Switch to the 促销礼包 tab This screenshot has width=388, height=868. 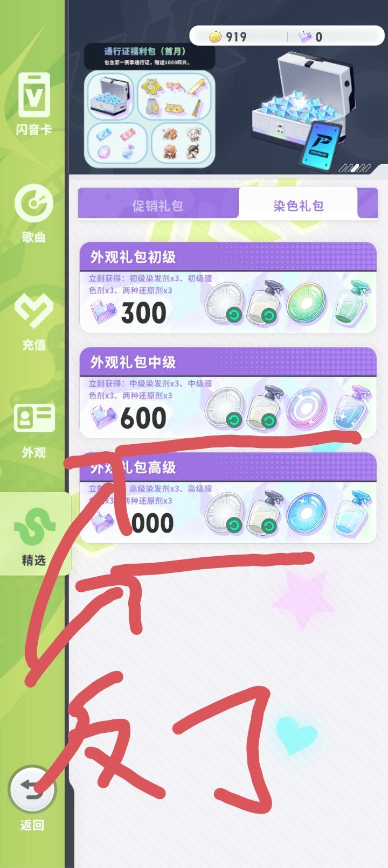click(x=158, y=205)
